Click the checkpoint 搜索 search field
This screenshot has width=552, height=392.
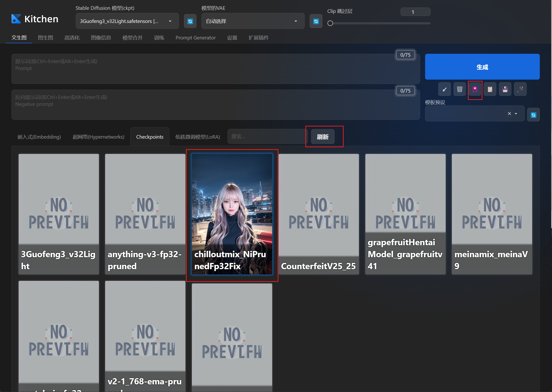267,137
